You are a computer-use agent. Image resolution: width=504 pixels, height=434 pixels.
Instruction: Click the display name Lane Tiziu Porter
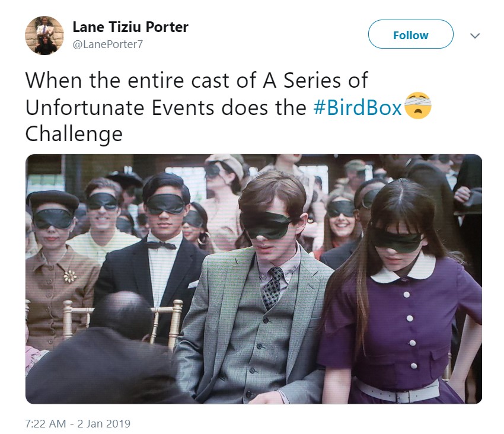point(130,27)
